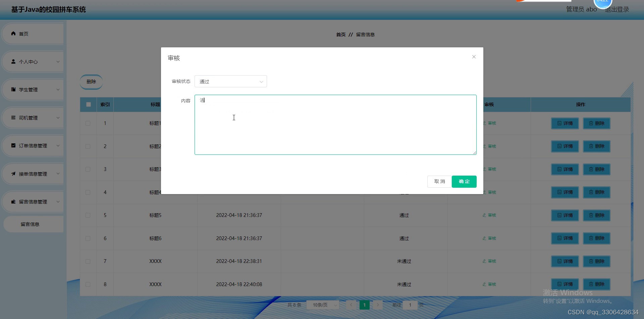
Task: Delete row 1 with 删除 button
Action: (x=597, y=123)
